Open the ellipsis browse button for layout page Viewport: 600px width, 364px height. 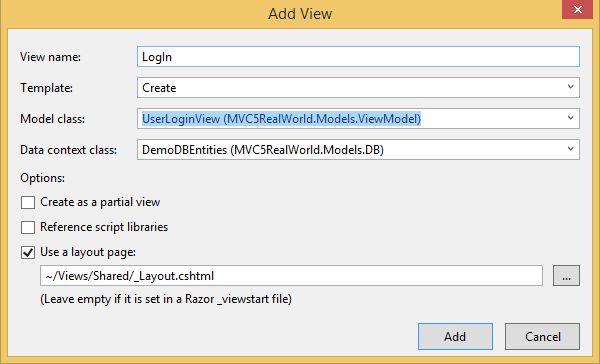566,276
